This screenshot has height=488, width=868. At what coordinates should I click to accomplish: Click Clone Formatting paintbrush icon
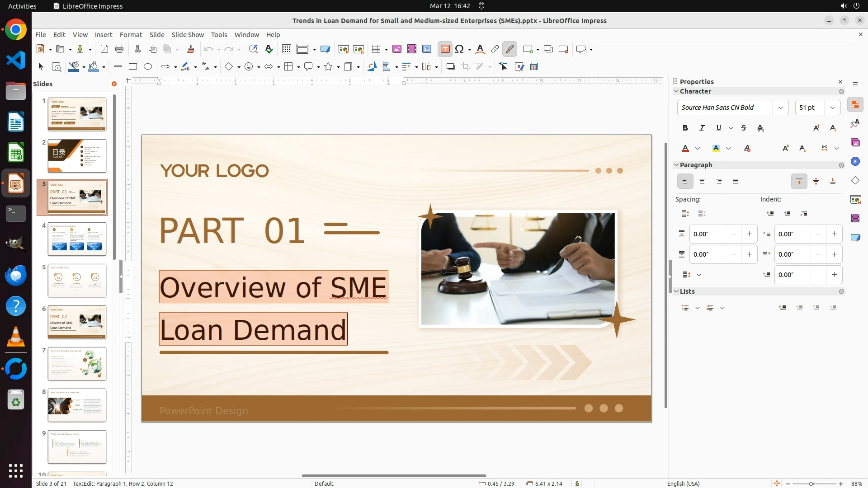(x=190, y=49)
